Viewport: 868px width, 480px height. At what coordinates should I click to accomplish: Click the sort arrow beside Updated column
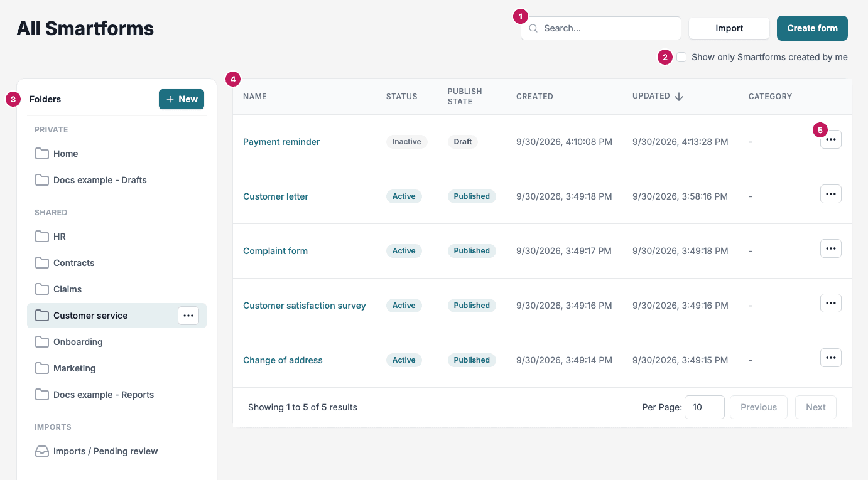click(x=679, y=97)
